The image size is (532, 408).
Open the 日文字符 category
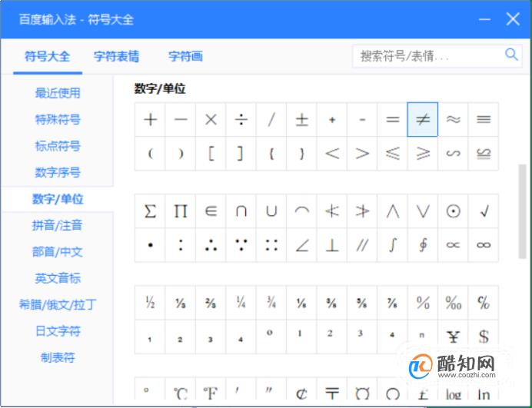[58, 330]
